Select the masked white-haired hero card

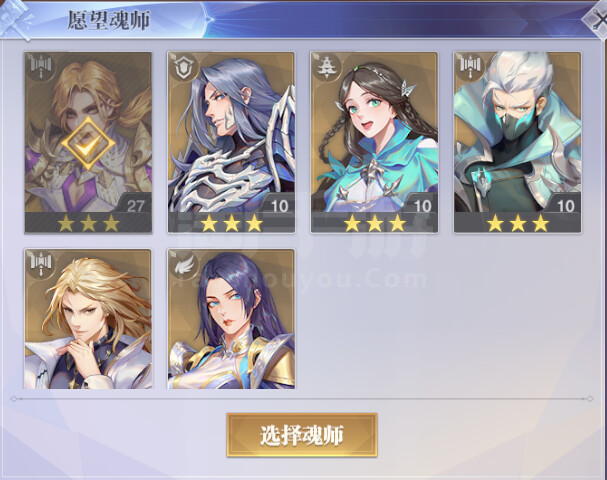(x=517, y=142)
